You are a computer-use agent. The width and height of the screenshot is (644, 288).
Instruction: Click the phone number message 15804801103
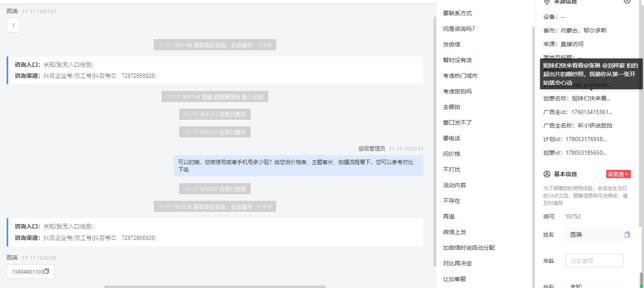tap(30, 272)
